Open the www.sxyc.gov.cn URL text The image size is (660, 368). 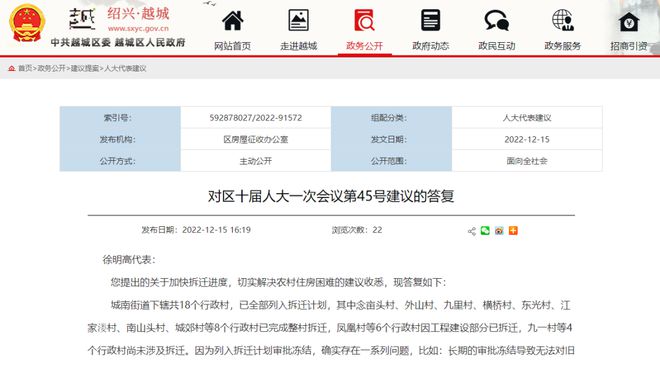click(x=138, y=28)
